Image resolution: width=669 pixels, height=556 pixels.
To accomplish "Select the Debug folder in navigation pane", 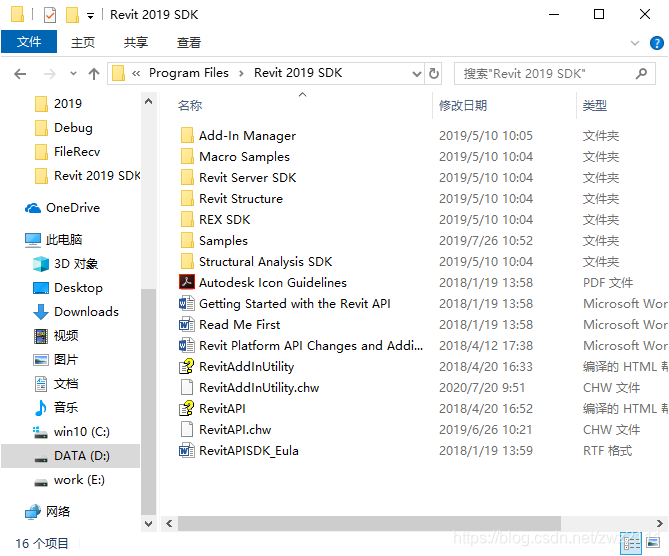I will 73,128.
